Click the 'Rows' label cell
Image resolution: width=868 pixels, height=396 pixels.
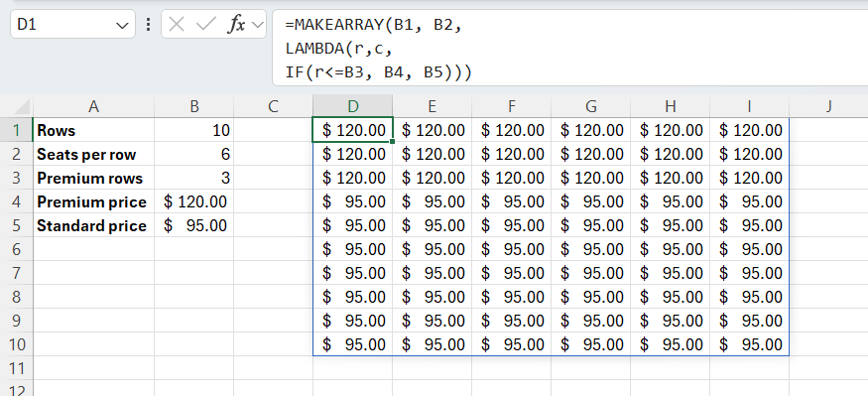tap(93, 130)
